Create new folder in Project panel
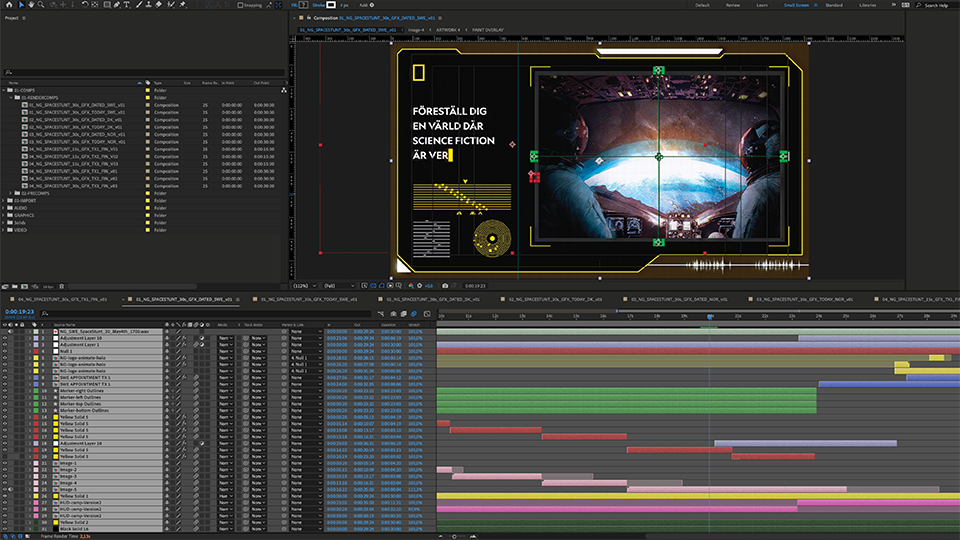The width and height of the screenshot is (960, 540). [x=15, y=287]
